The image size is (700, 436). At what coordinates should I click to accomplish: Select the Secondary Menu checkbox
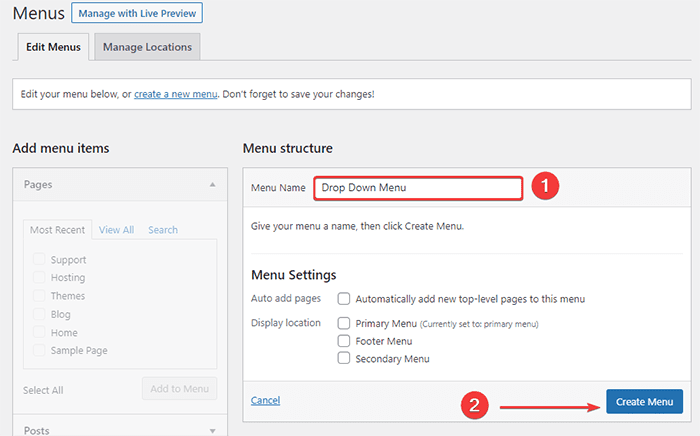tap(344, 358)
